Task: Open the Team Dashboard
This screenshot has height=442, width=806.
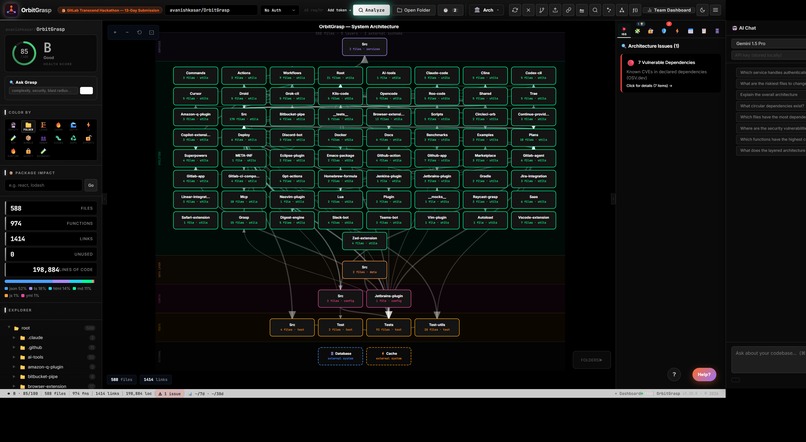Action: (668, 10)
